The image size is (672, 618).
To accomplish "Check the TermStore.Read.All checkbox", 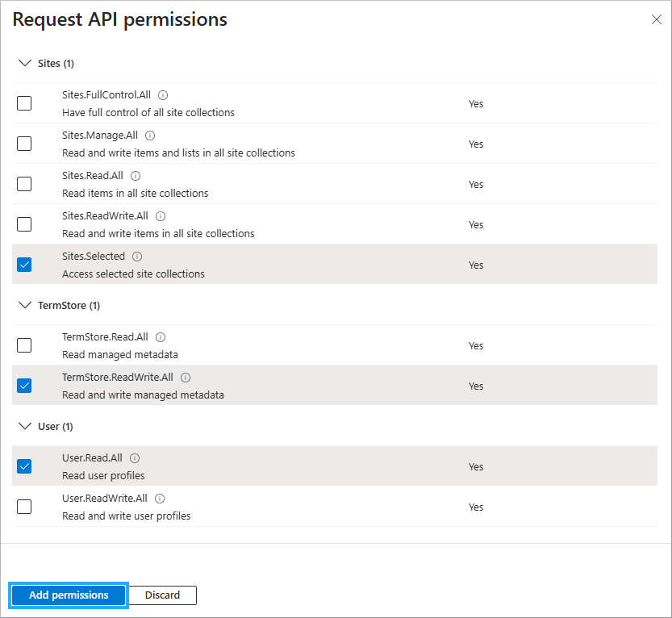I will [x=24, y=345].
